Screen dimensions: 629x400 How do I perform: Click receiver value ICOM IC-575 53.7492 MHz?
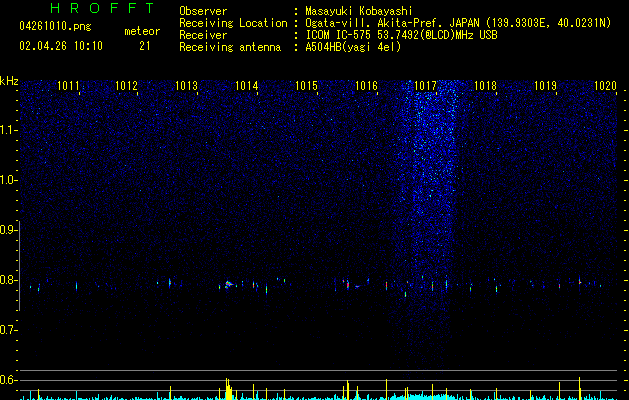pyautogui.click(x=401, y=35)
